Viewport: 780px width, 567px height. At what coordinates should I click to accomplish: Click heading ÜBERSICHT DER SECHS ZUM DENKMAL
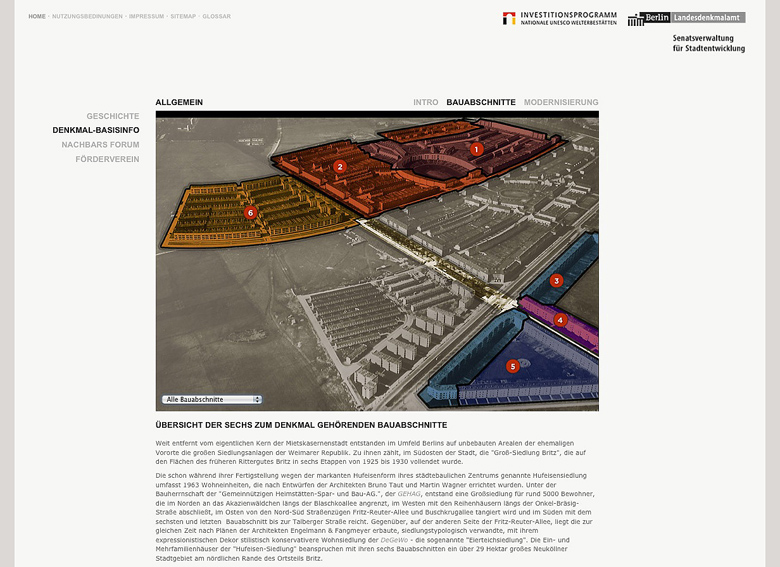tap(301, 425)
